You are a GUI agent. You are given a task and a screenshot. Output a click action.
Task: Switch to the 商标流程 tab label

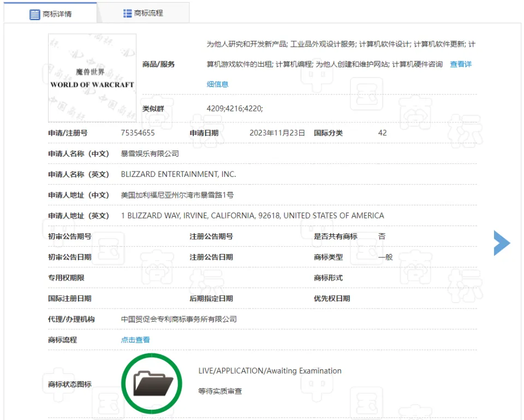coord(148,13)
